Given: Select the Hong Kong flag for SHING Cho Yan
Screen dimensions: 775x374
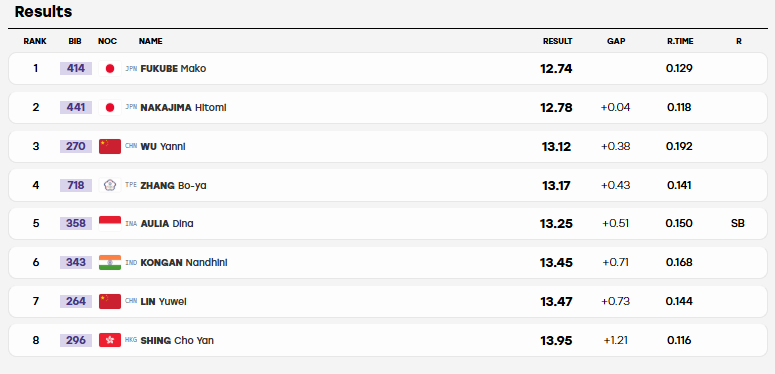Looking at the screenshot, I should coord(110,340).
